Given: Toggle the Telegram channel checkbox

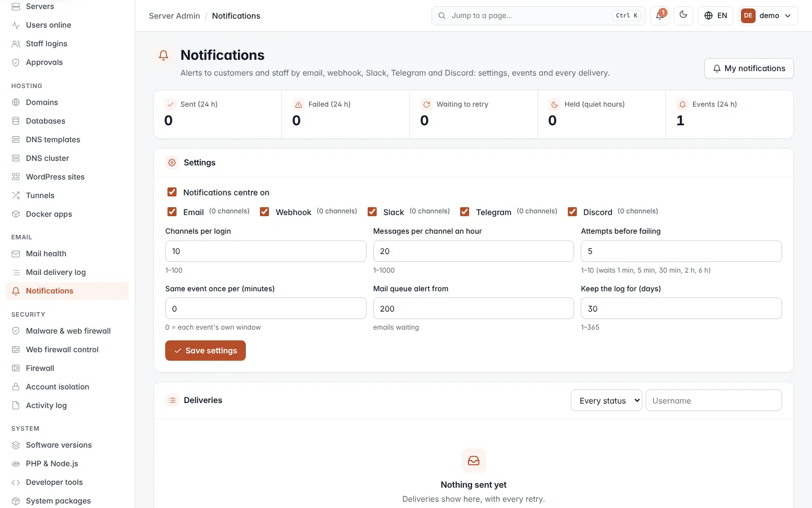Looking at the screenshot, I should (x=465, y=212).
